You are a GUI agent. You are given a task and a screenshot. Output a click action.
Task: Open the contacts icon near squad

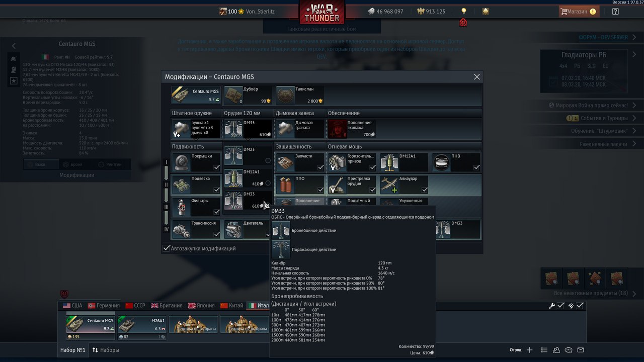(556, 350)
